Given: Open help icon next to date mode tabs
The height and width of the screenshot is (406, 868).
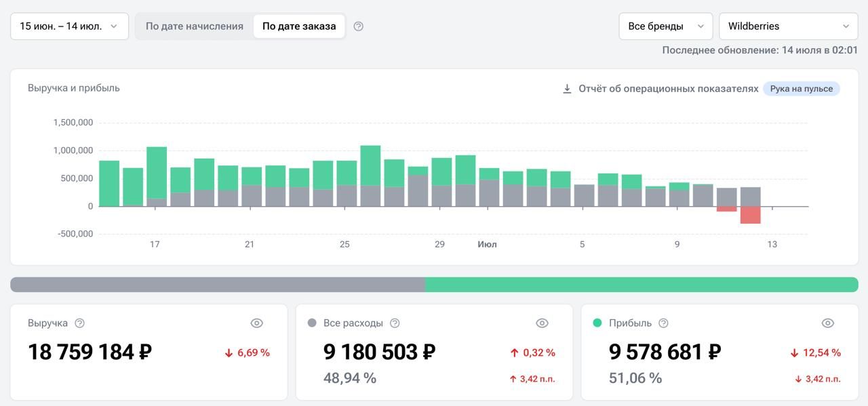Looking at the screenshot, I should tap(359, 26).
